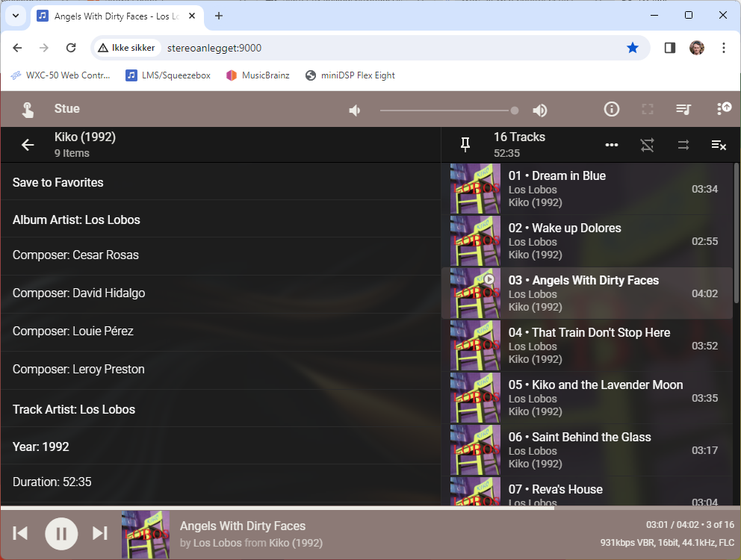Open Composer: David Hidalgo
Viewport: 741px width, 560px height.
[220, 293]
